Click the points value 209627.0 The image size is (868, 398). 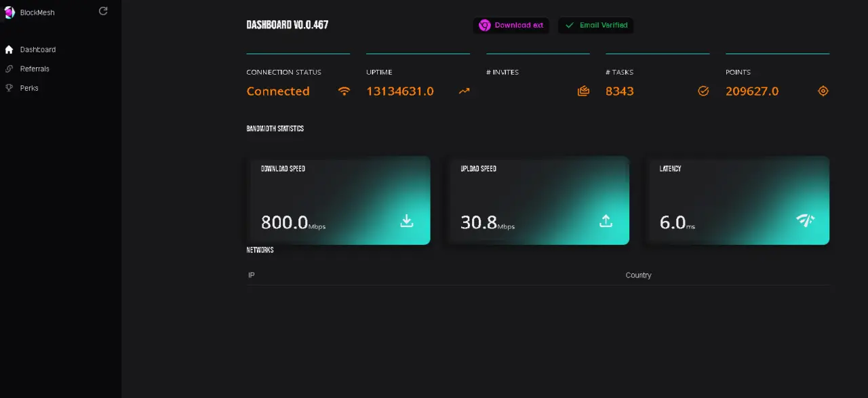coord(752,91)
